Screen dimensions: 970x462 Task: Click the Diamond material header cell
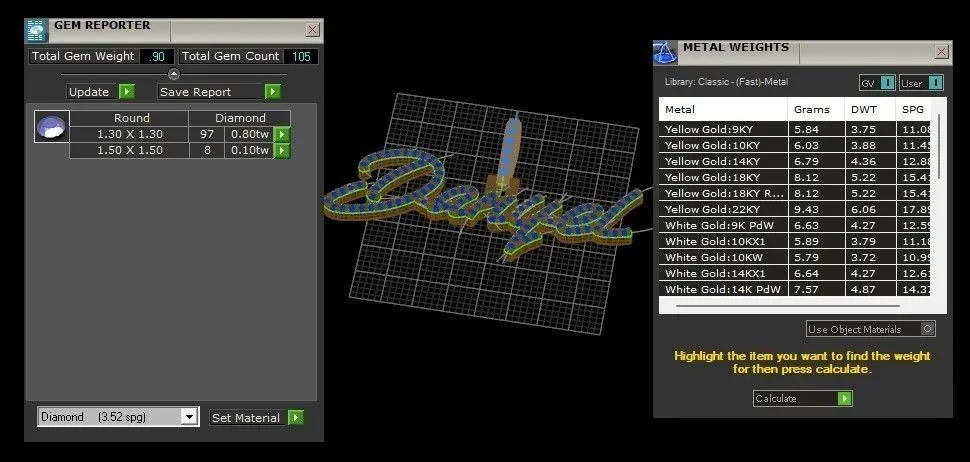coord(240,118)
